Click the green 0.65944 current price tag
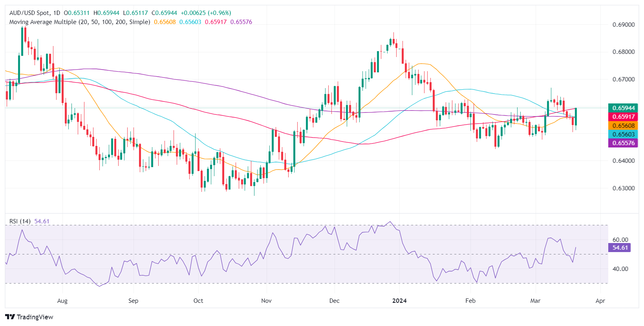The image size is (644, 326). pos(623,108)
